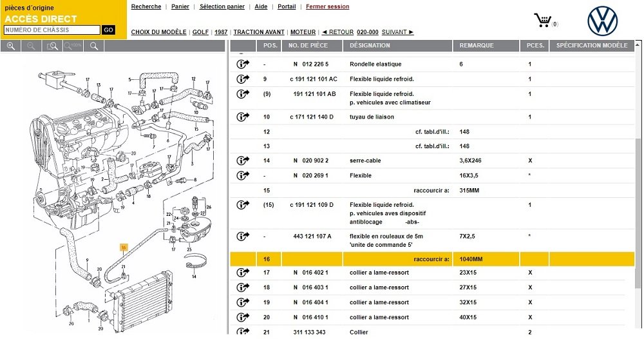Click remark value '3,6X246'
Screen dimensions: 644x339
[x=470, y=160]
